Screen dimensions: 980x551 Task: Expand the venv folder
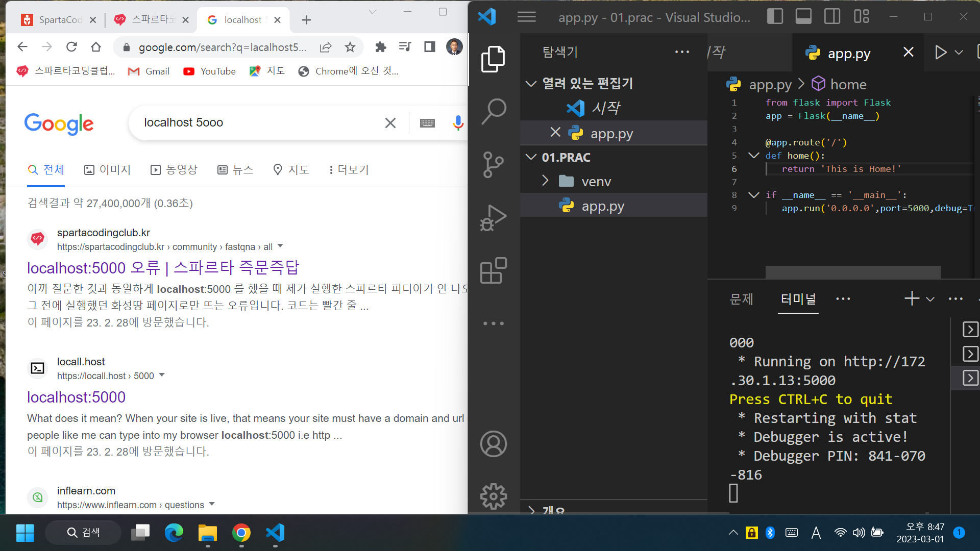click(546, 181)
